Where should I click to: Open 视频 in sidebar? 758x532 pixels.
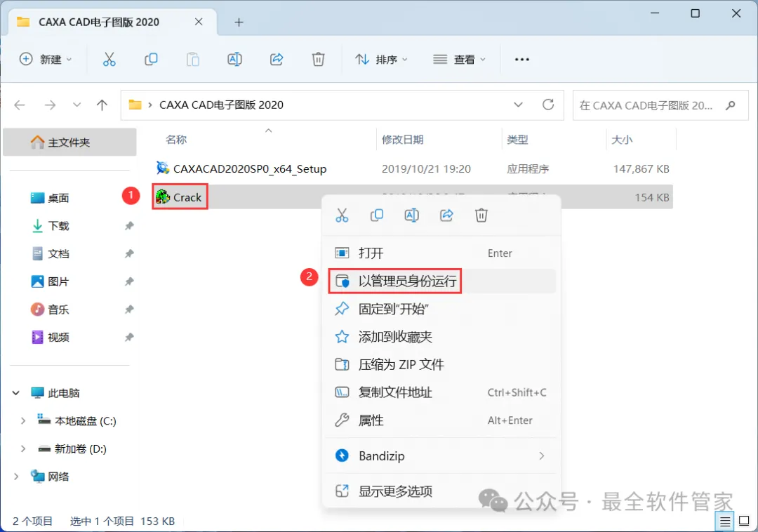click(58, 338)
